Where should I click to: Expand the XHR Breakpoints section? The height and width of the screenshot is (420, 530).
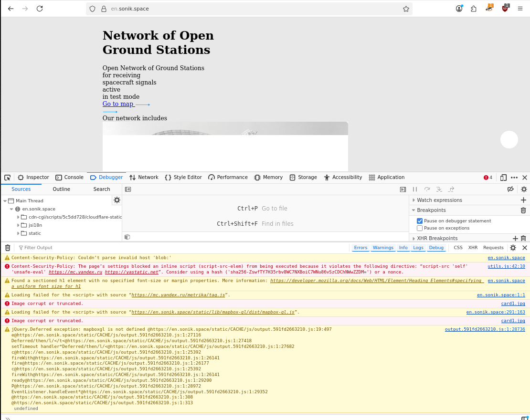tap(414, 239)
